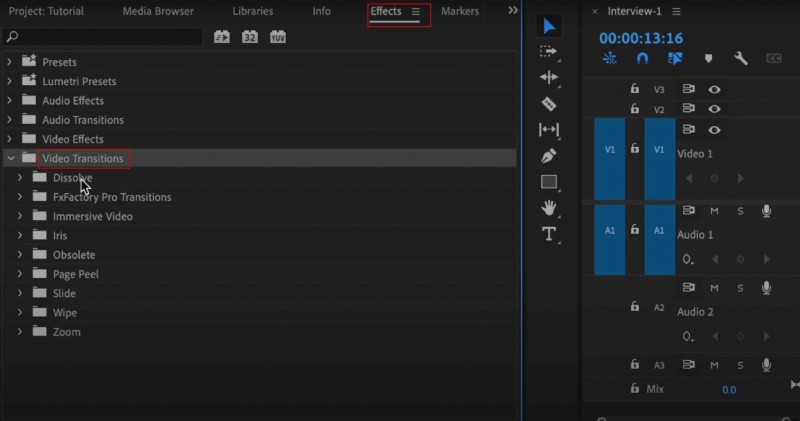Screen dimensions: 800x421
Task: Click the timeline timecode 00:00:13:16
Action: [641, 38]
